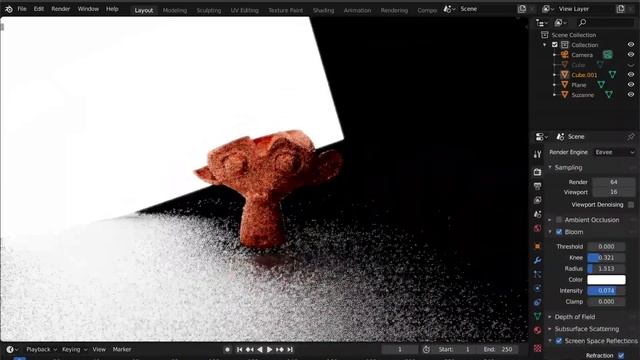Enable Viewport Denoising checkbox
Screen dimensions: 640x360
[631, 204]
